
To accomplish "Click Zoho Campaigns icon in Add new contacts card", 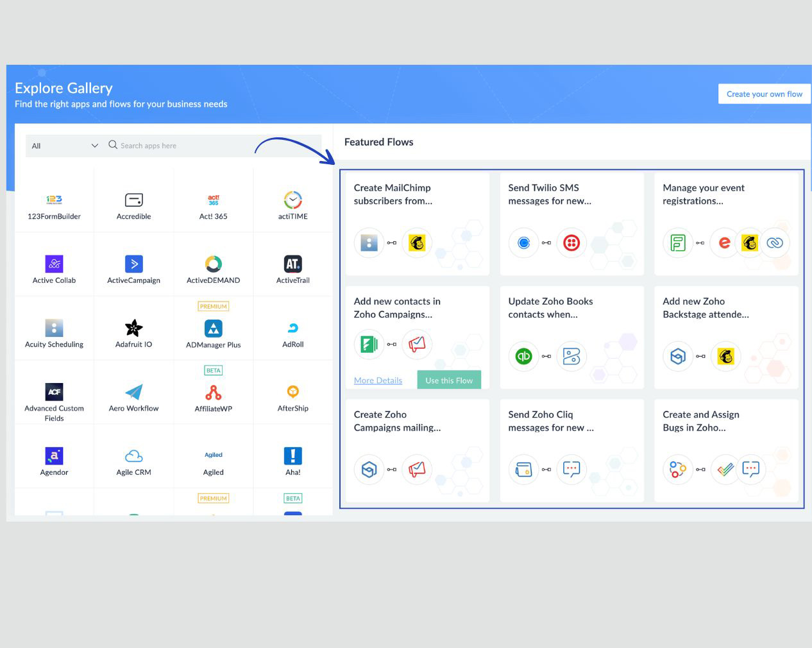I will point(417,344).
